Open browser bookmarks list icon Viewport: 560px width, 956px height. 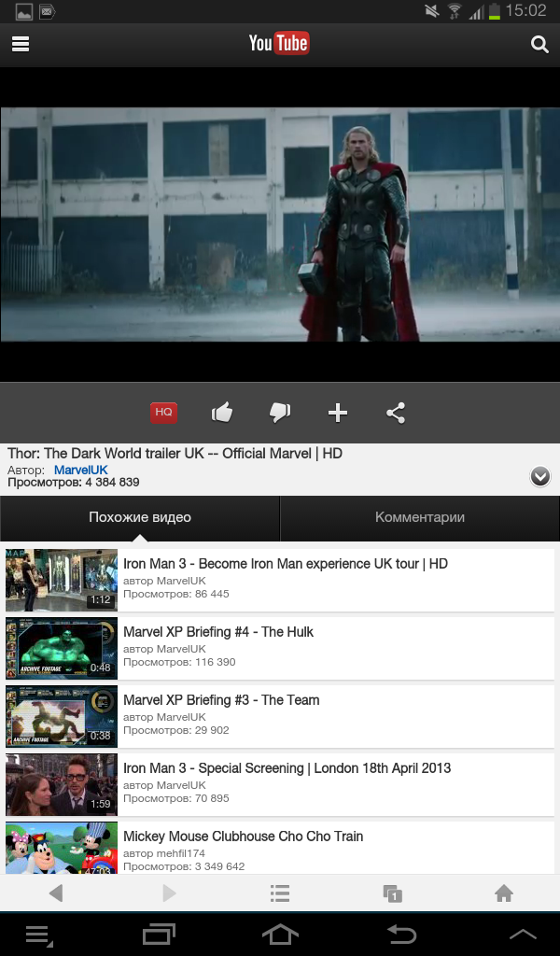coord(280,893)
